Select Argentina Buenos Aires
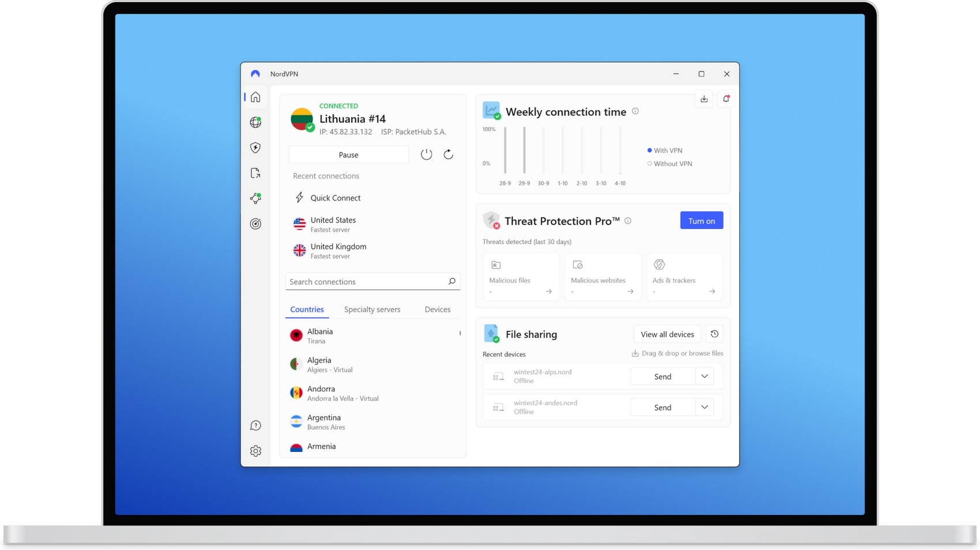The image size is (980, 550). pyautogui.click(x=372, y=422)
